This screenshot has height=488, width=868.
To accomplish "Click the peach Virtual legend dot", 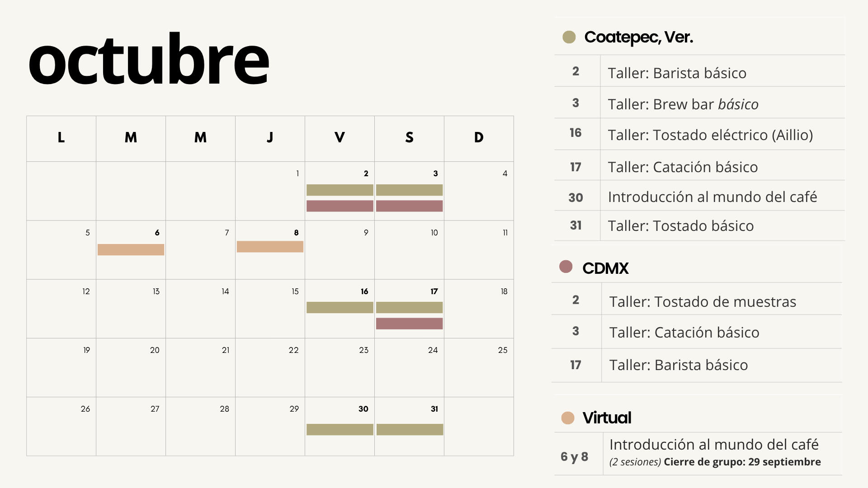I will (568, 418).
